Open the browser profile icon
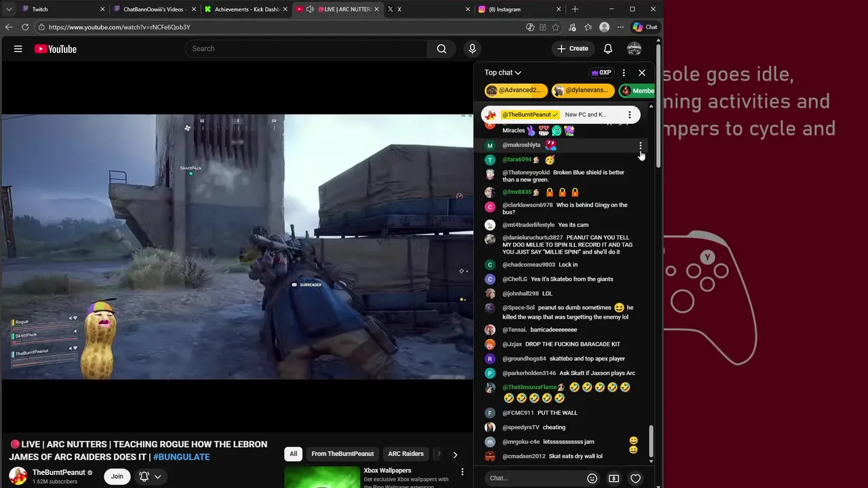 604,27
